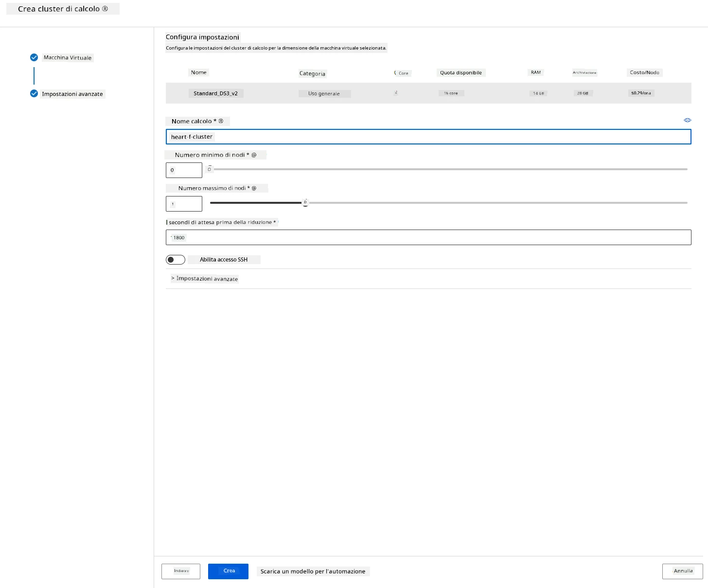Open Scarica un modello per l'automazione link

(313, 571)
